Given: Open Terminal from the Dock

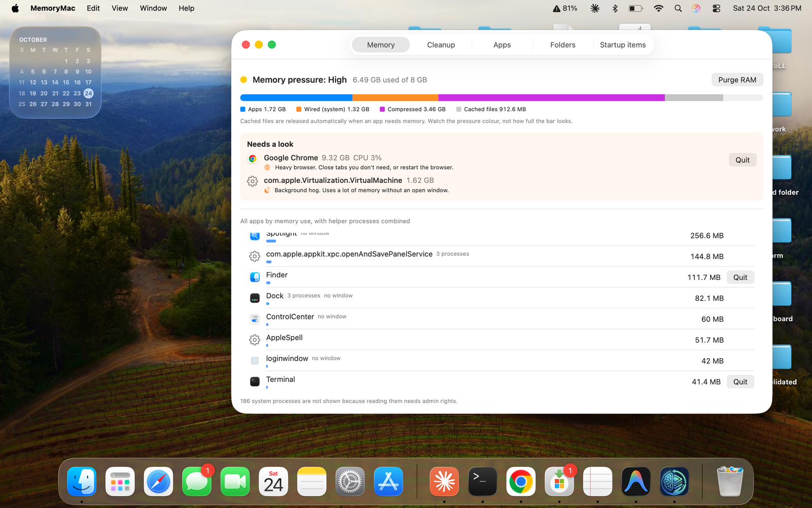Looking at the screenshot, I should coord(483,482).
